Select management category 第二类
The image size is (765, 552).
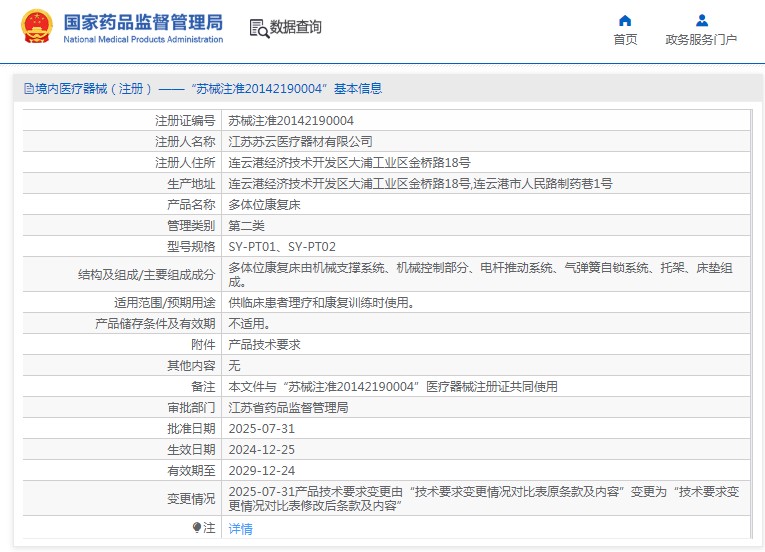pyautogui.click(x=246, y=225)
